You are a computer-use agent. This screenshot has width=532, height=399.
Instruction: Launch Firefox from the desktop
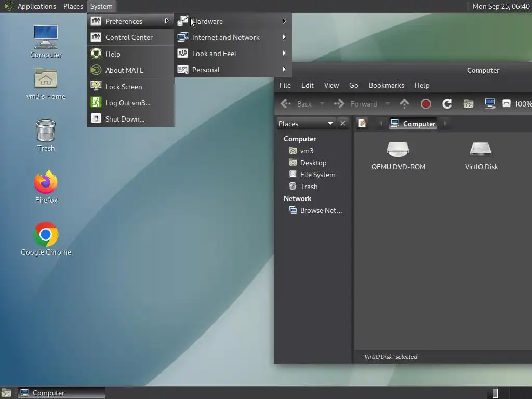[46, 187]
